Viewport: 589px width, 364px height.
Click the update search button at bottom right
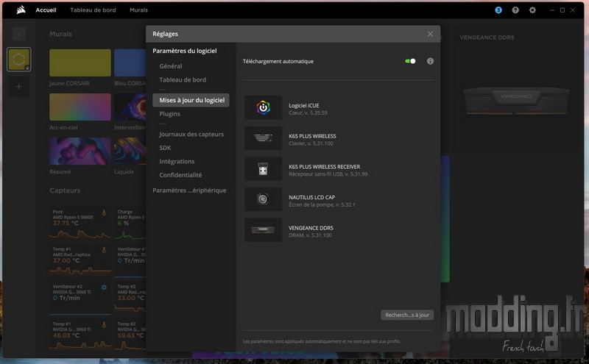tap(407, 315)
